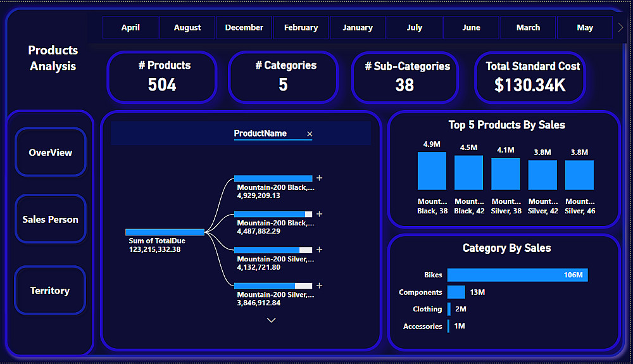Select the Silver, 38 column at 4.1M
Screen dimensions: 633x364
pyautogui.click(x=505, y=174)
